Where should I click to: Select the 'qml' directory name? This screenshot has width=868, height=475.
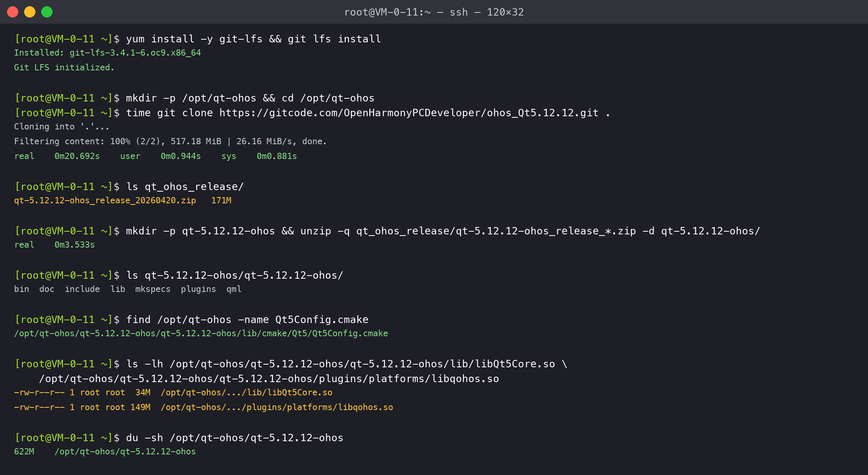coord(234,289)
